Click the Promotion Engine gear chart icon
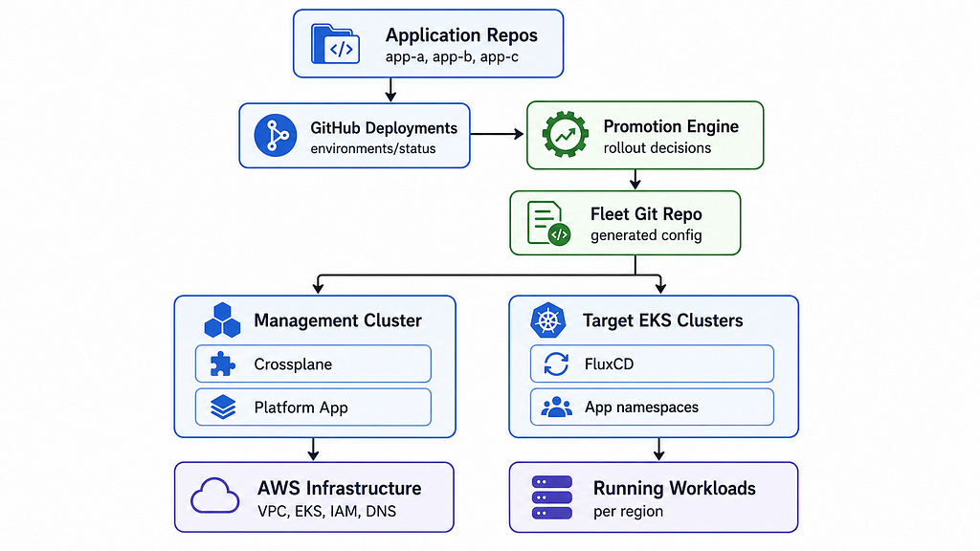The image size is (980, 551). pos(565,134)
